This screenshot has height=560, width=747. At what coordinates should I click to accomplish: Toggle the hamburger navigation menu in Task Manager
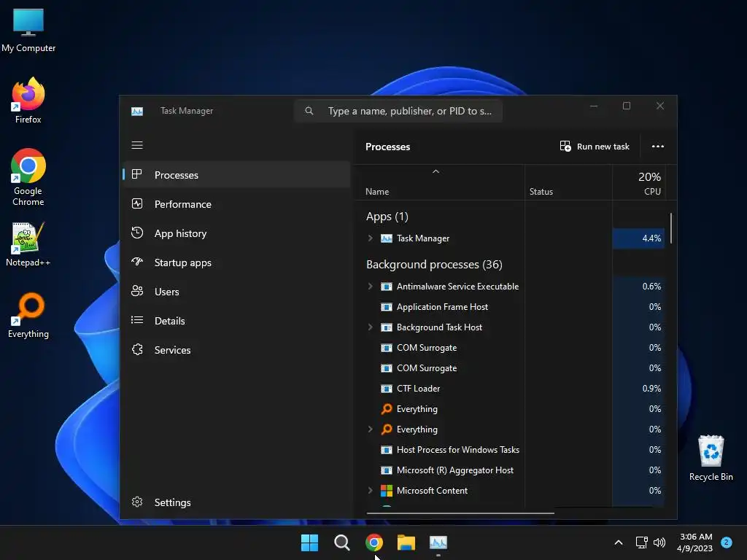pyautogui.click(x=137, y=145)
